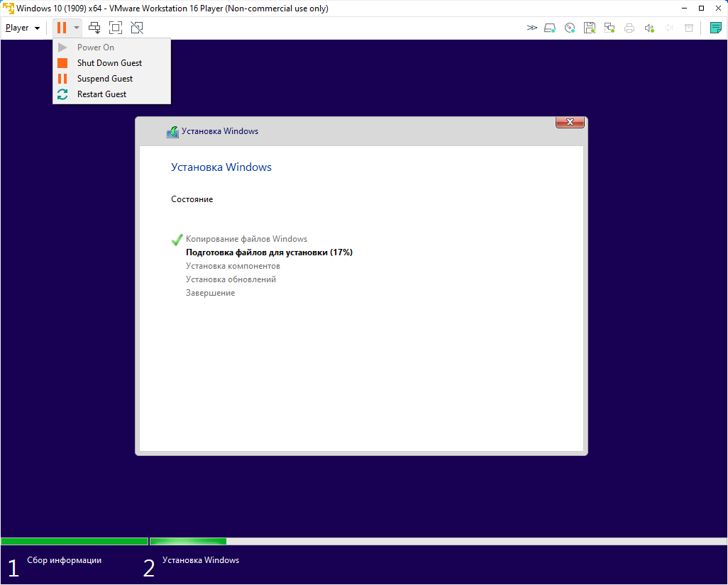The image size is (728, 585).
Task: Open the floppy drive device icon
Action: click(590, 28)
